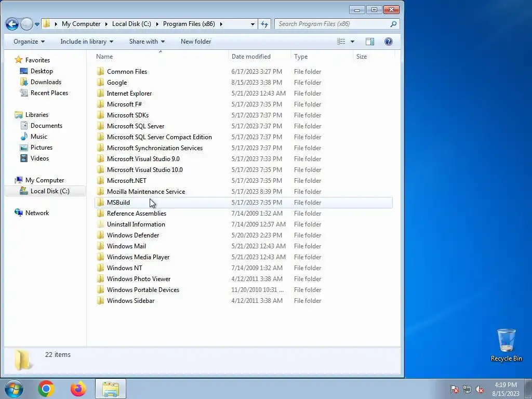Toggle the preview pane button
The height and width of the screenshot is (399, 532).
(370, 42)
